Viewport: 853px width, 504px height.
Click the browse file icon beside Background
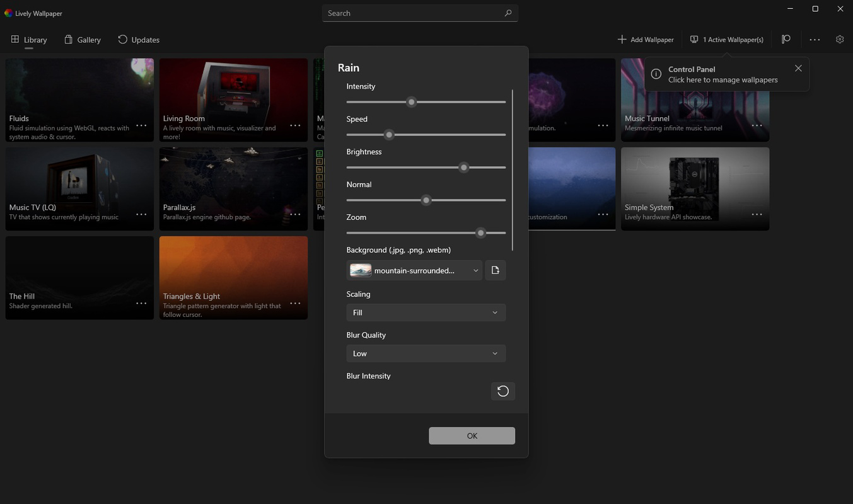[x=495, y=270]
